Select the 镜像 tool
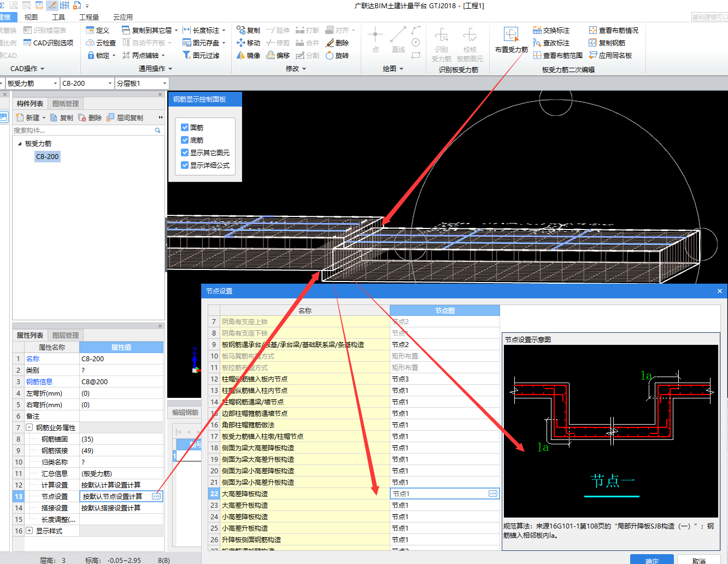 coord(248,56)
